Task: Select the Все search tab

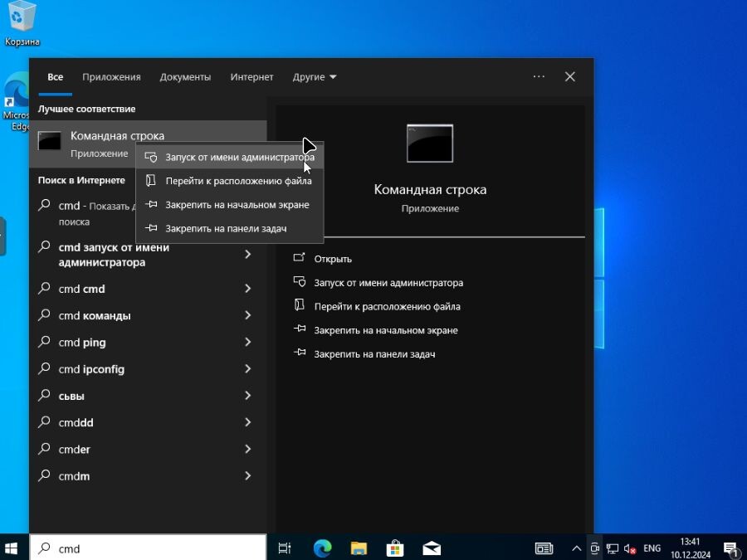Action: (56, 76)
